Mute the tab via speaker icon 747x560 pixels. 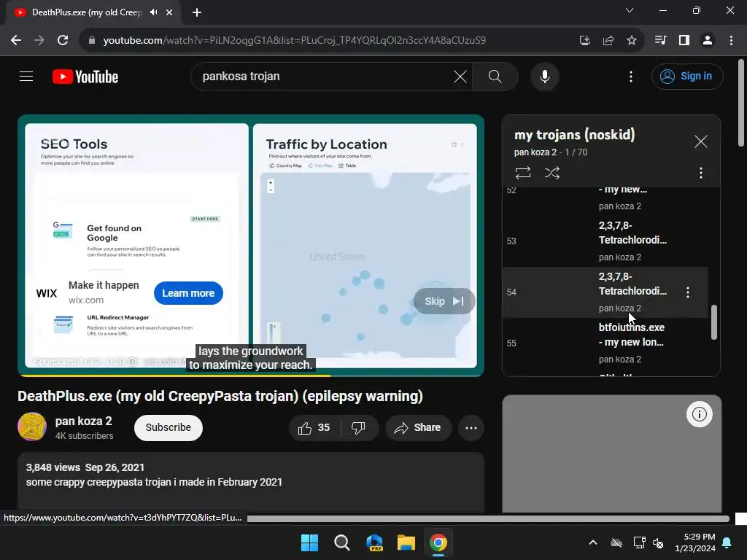pos(153,12)
